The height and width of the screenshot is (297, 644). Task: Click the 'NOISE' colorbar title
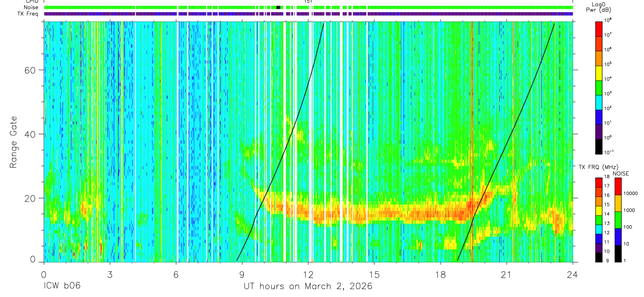[620, 173]
